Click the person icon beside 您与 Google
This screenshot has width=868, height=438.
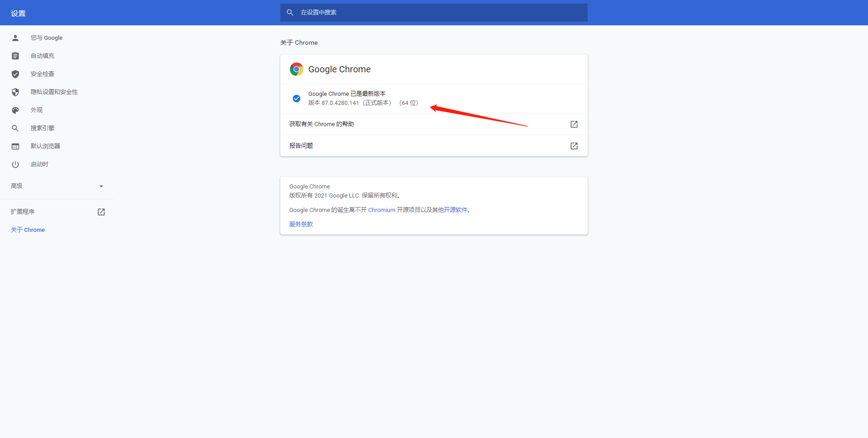tap(15, 38)
